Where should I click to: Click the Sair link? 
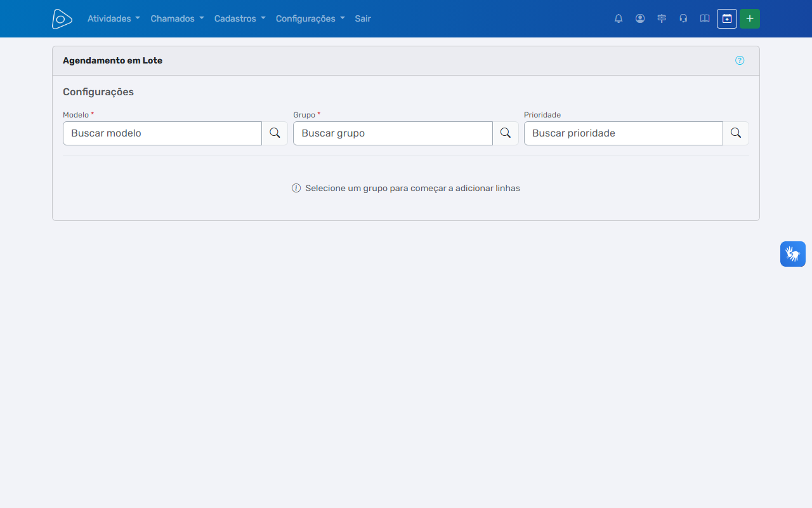click(363, 19)
